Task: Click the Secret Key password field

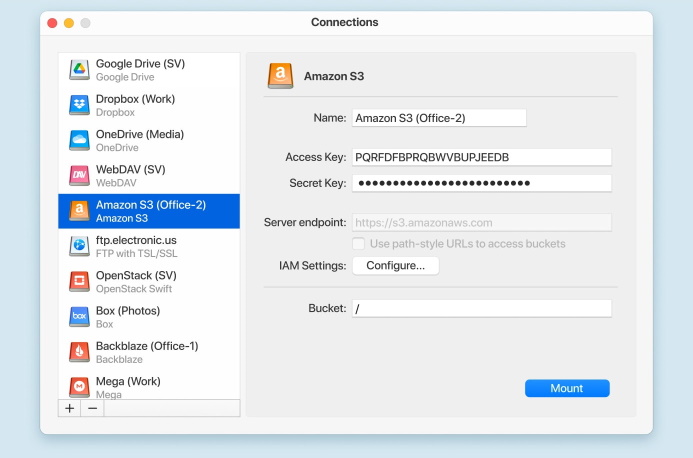Action: click(x=482, y=183)
